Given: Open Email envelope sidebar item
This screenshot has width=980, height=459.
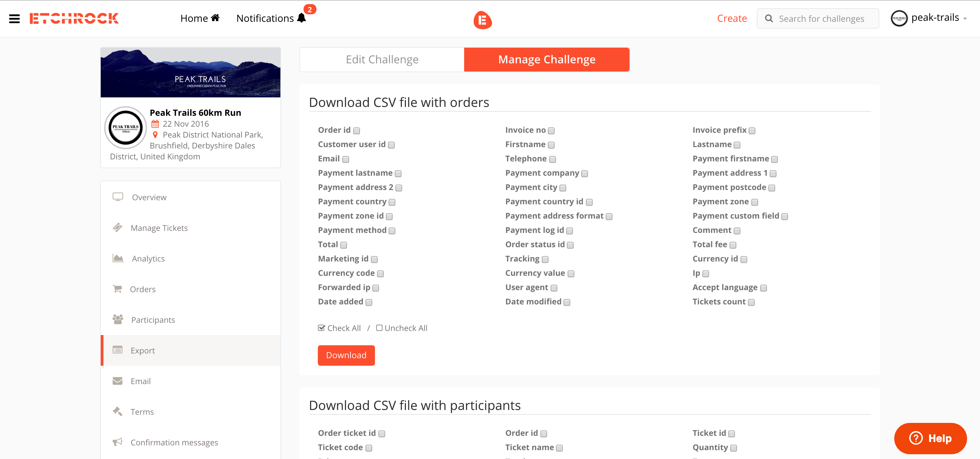Looking at the screenshot, I should [x=141, y=381].
